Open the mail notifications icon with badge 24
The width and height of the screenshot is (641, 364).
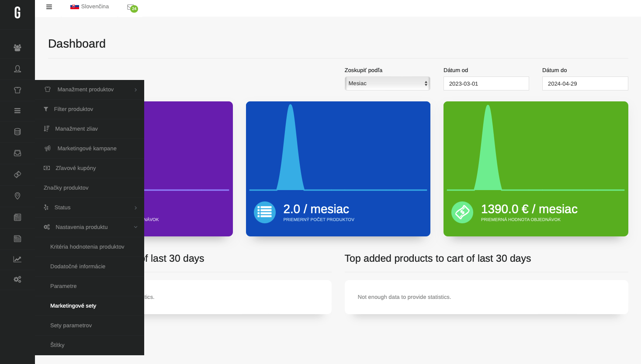pos(132,7)
